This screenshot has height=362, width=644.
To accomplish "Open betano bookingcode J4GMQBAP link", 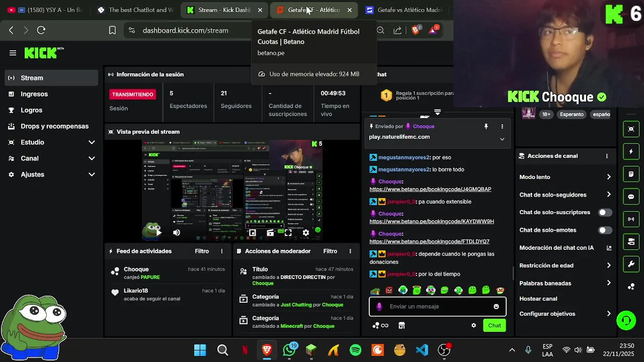I will tap(430, 189).
